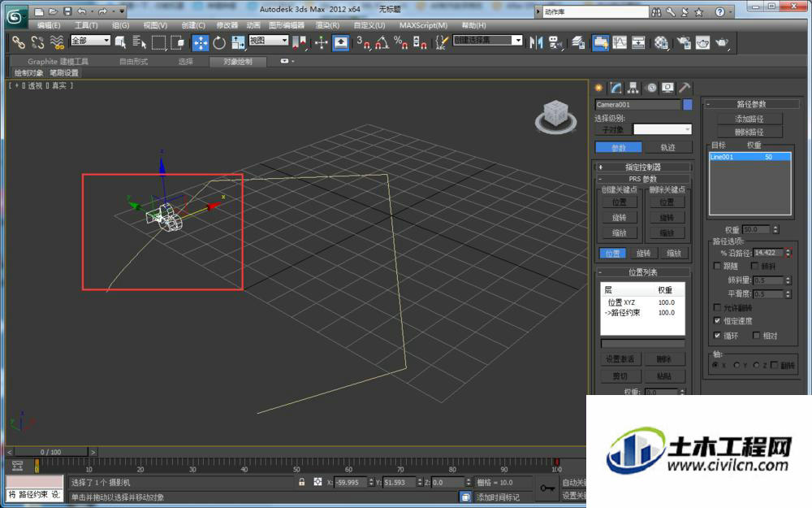Enable the 允许翻转 checkbox
This screenshot has height=508, width=812.
tap(717, 307)
